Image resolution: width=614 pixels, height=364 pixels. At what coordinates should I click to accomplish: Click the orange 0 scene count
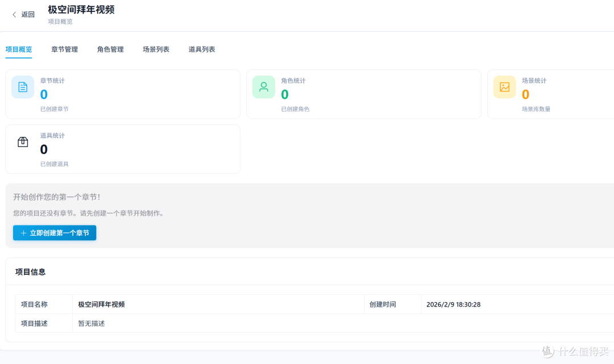pyautogui.click(x=525, y=94)
